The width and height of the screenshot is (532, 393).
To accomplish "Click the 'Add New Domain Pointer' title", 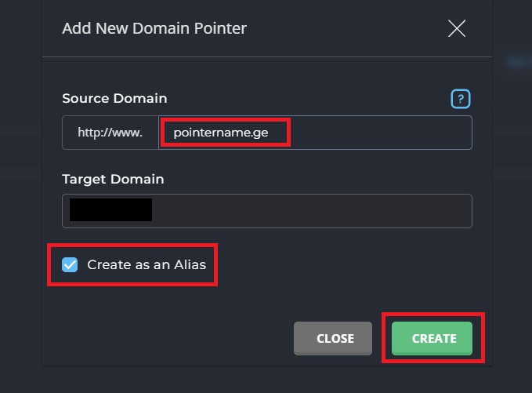I will tap(154, 28).
